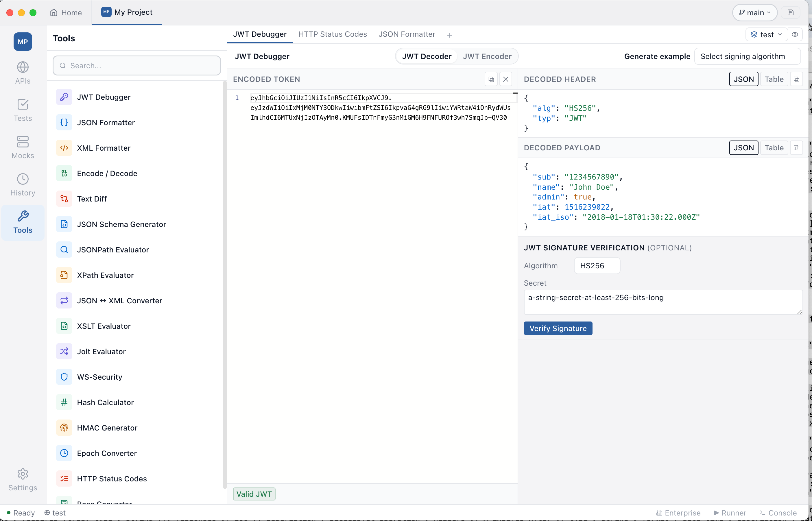Switch to JWT Decoder mode
812x521 pixels.
[x=427, y=56]
